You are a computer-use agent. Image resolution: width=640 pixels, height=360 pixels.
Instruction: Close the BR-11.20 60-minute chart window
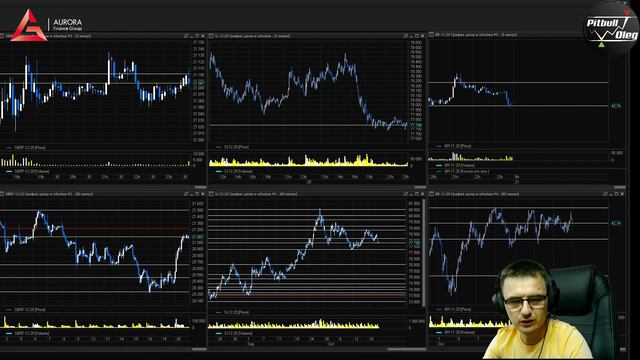pyautogui.click(x=622, y=194)
